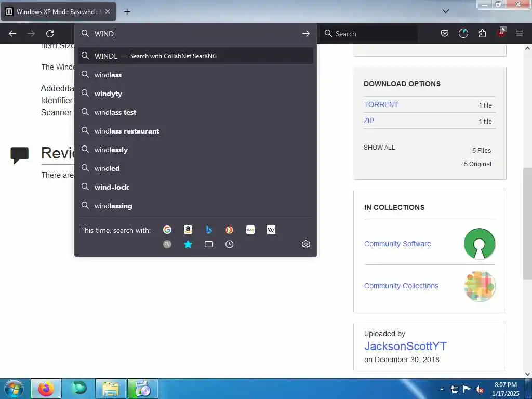Click the Community Software green logo thumbnail
This screenshot has height=399, width=532.
(x=480, y=244)
